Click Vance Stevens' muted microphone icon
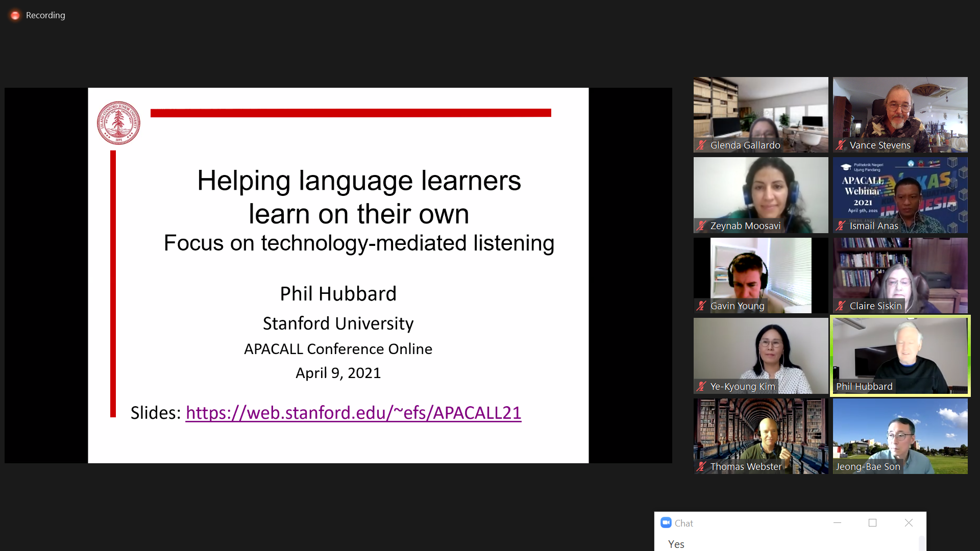 pyautogui.click(x=841, y=145)
